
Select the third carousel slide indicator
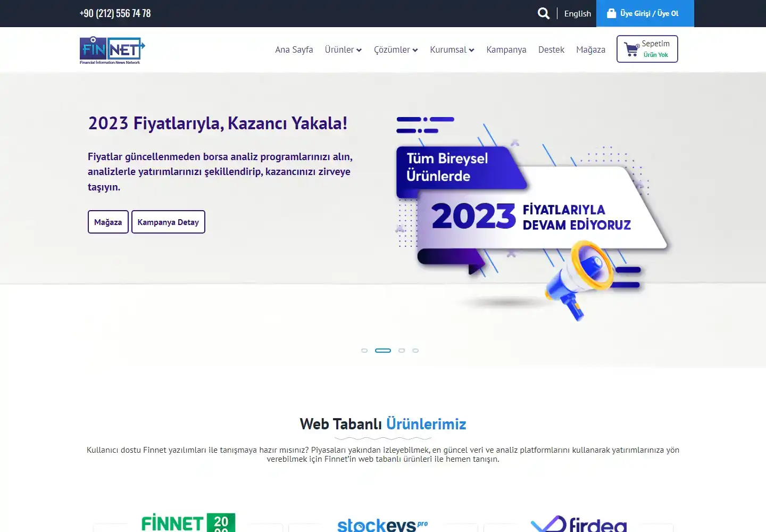pos(402,351)
